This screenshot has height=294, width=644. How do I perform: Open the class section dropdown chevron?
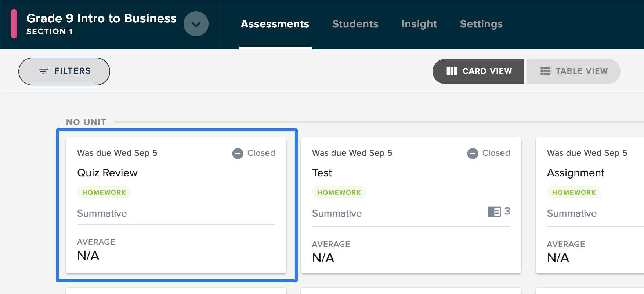[x=196, y=24]
